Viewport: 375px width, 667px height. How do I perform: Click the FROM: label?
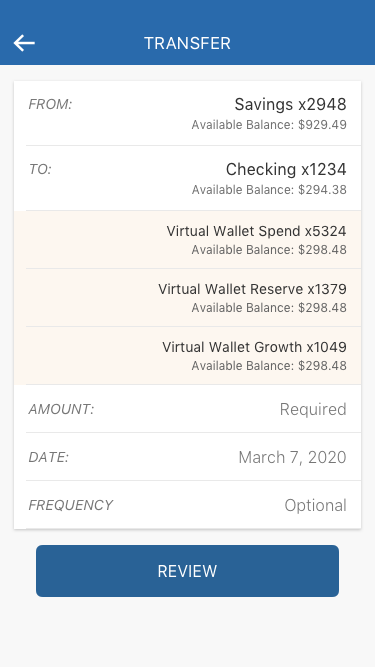(51, 104)
